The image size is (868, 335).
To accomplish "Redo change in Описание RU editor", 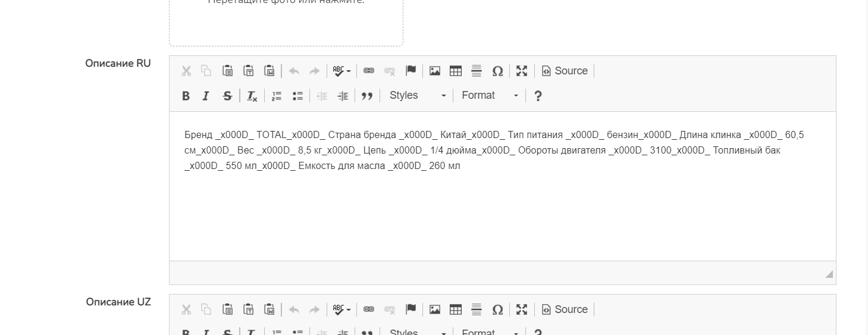I will 314,71.
